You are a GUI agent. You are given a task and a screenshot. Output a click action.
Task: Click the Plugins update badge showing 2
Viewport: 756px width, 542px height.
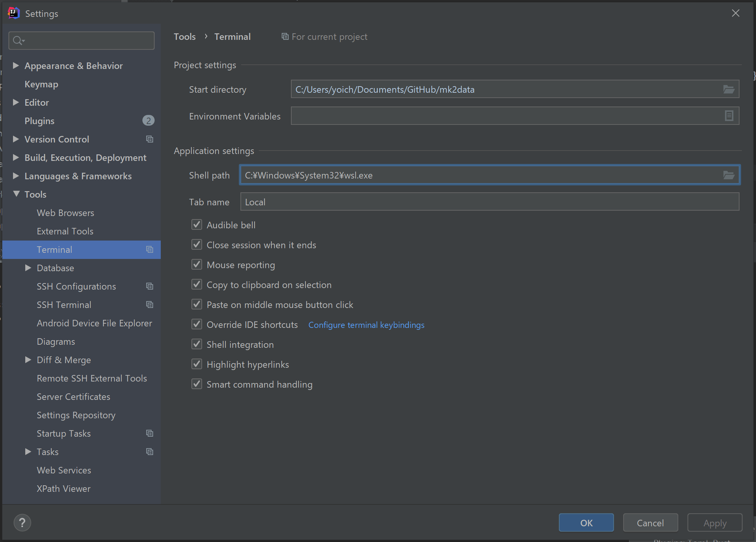click(x=148, y=121)
